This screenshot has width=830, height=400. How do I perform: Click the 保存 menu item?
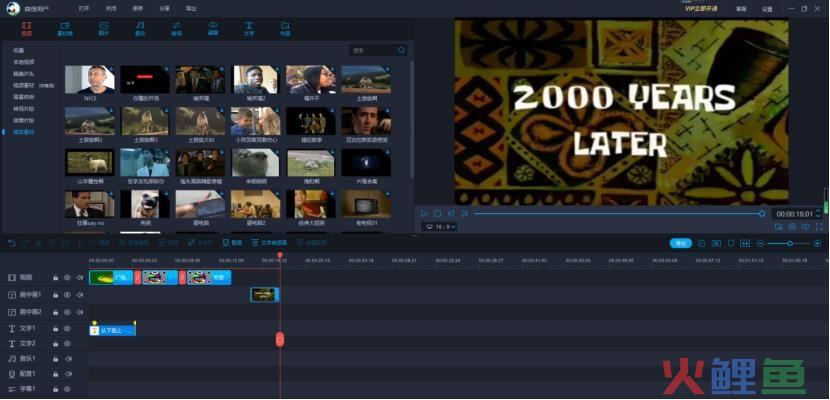pos(137,8)
